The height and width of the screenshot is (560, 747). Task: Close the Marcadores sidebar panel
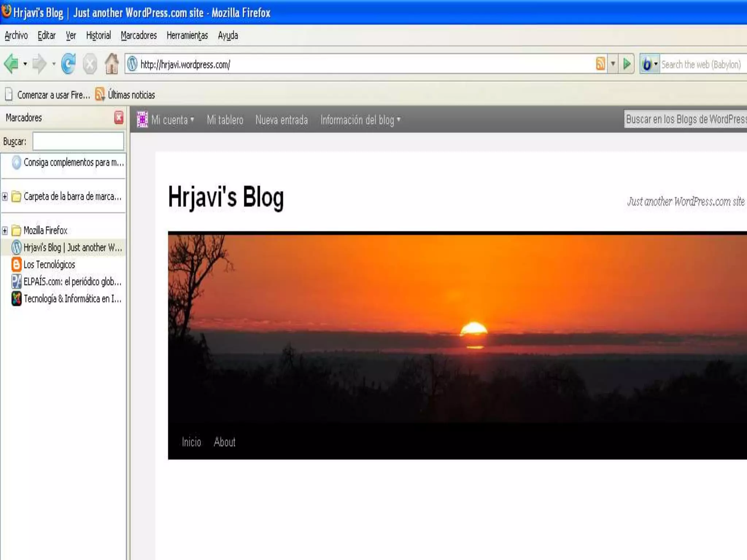tap(119, 118)
